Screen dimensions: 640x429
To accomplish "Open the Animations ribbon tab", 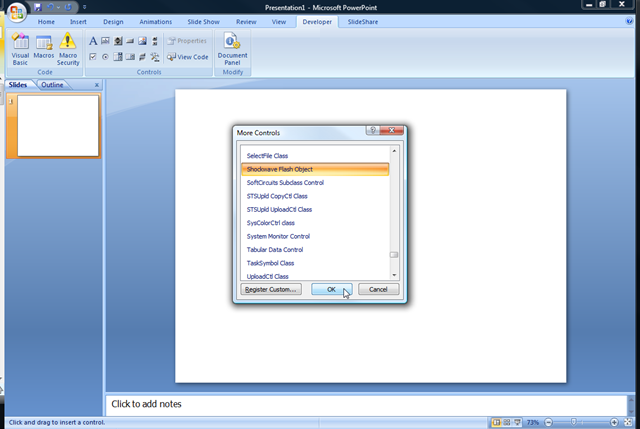I will (x=156, y=22).
